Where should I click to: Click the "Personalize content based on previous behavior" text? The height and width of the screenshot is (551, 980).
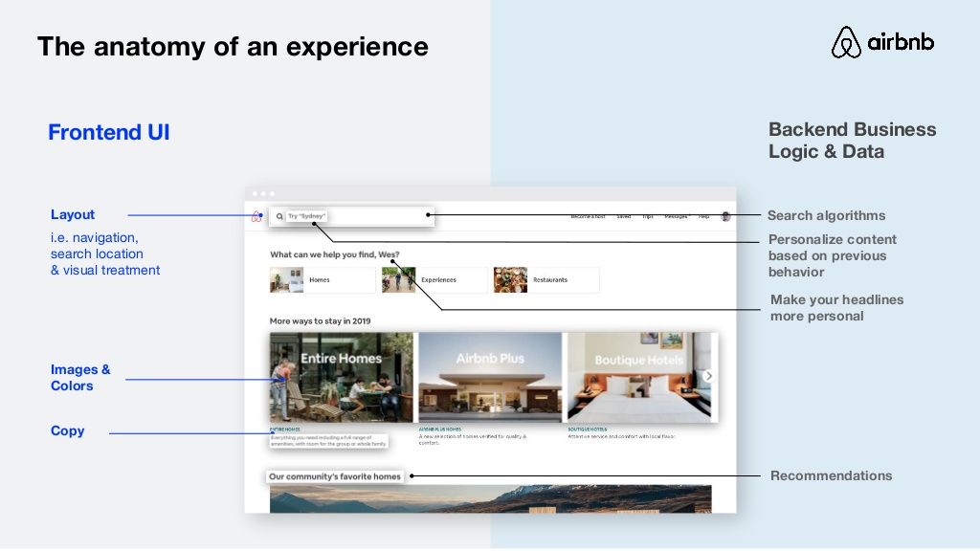833,255
